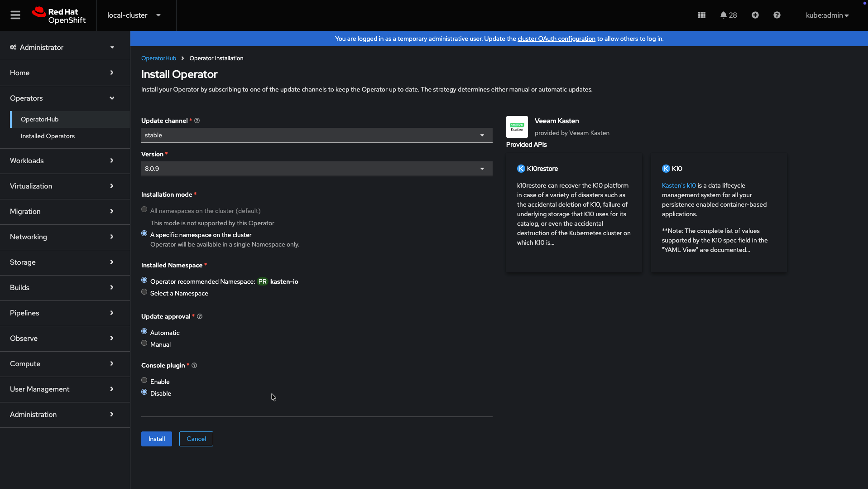Click help icon next to Update channel
This screenshot has height=489, width=868.
[x=197, y=121]
